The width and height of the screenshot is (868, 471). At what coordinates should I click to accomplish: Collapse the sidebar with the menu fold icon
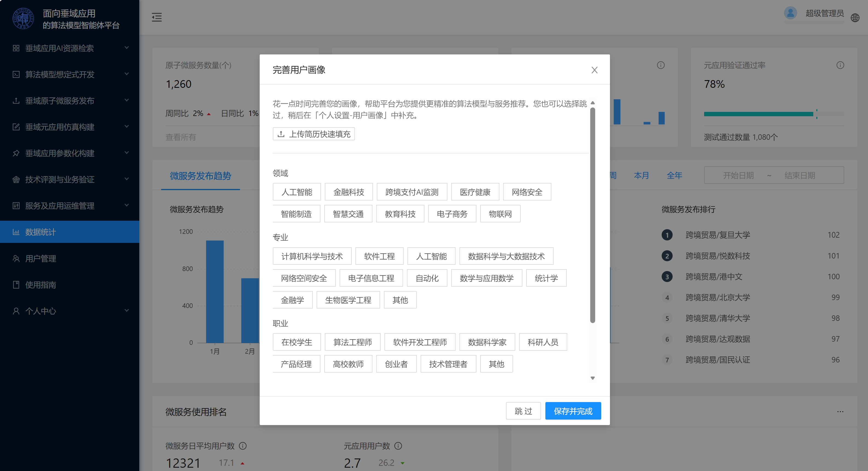click(x=157, y=17)
